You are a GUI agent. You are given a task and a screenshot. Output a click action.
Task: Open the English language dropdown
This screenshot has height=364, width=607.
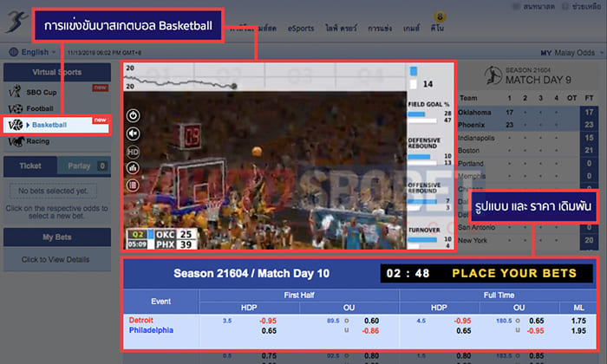(38, 52)
